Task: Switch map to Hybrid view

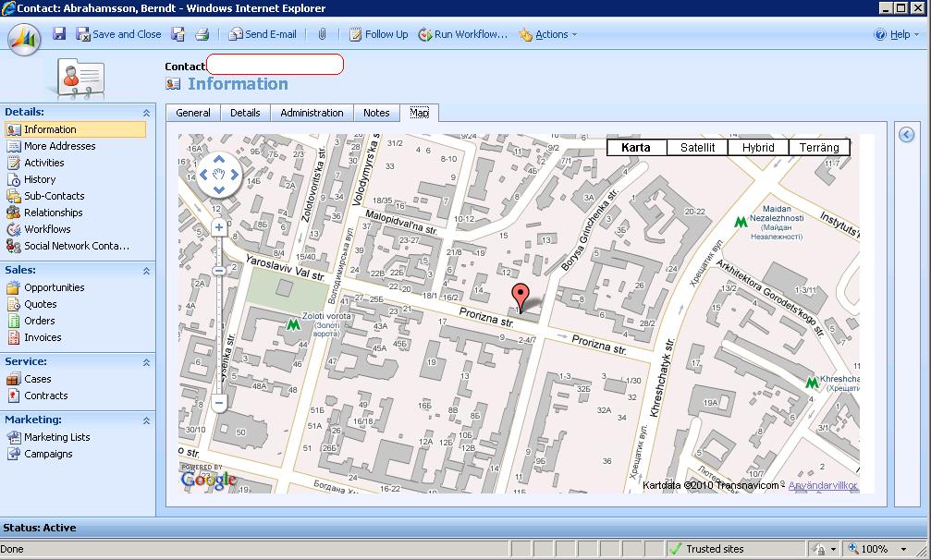Action: 758,147
